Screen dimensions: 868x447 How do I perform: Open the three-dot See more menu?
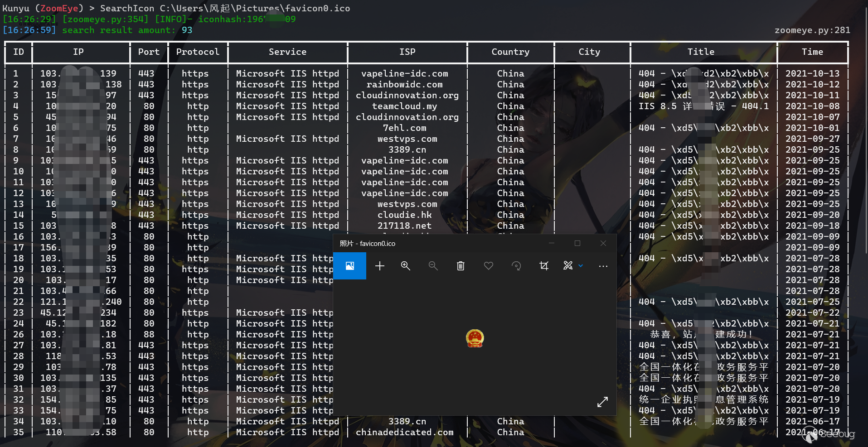point(603,266)
